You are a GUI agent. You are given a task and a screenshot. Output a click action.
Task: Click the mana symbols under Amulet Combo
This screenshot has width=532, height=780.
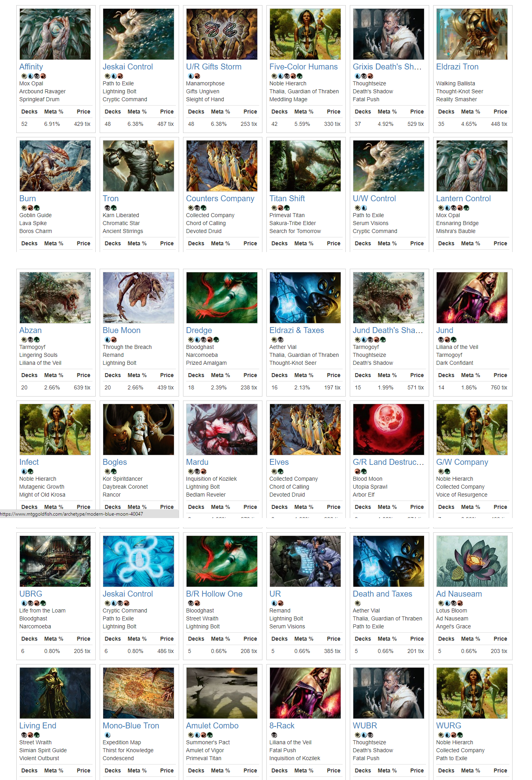coord(200,735)
